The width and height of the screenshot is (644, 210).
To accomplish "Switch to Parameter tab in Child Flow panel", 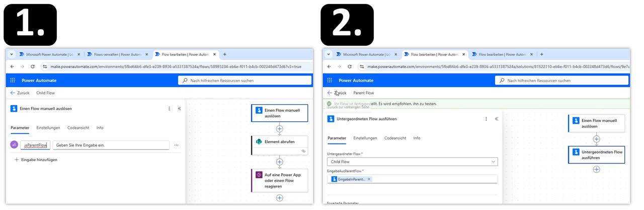I will 20,128.
